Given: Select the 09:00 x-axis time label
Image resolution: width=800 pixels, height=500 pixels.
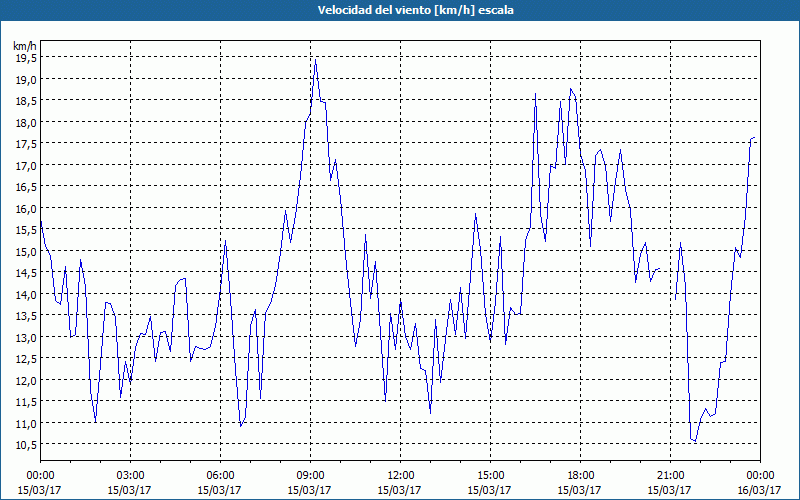Looking at the screenshot, I should click(310, 476).
